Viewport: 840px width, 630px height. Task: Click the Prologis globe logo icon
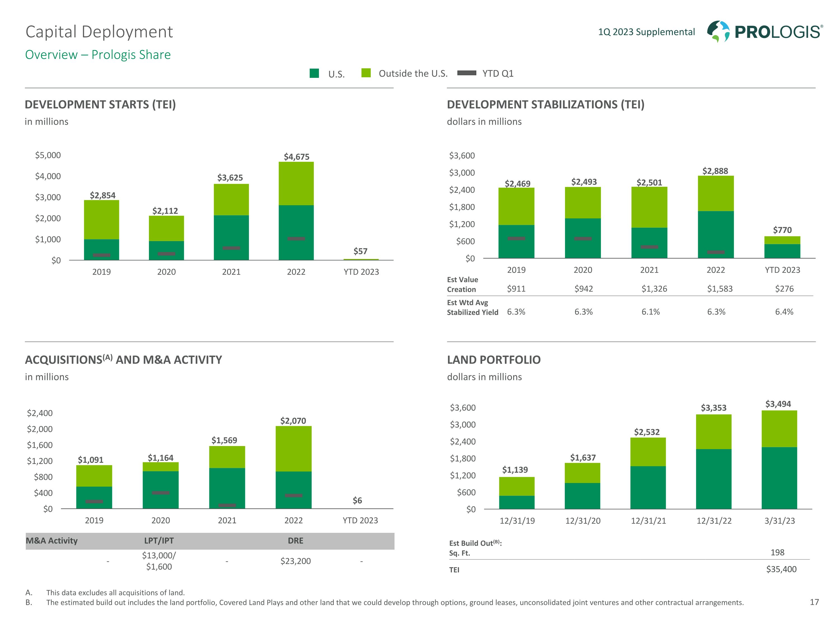click(x=718, y=32)
